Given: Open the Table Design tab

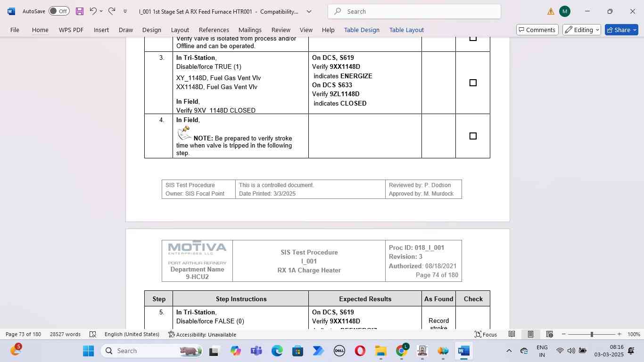Looking at the screenshot, I should coord(362,30).
